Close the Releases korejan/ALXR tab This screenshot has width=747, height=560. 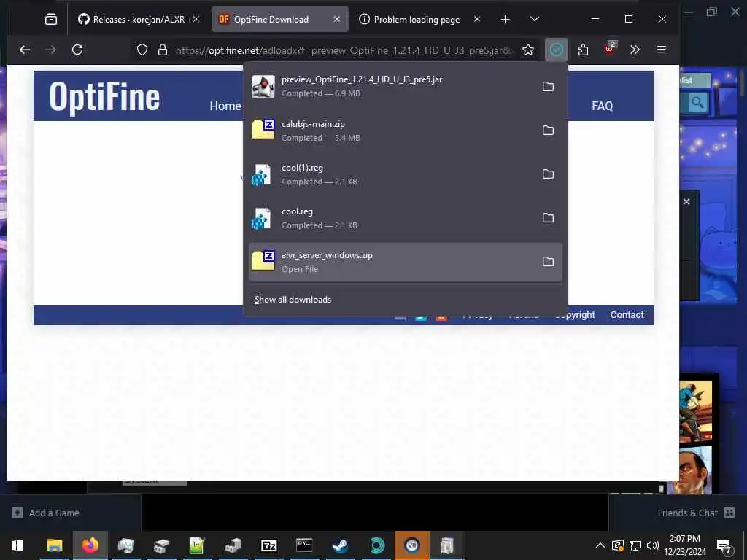(196, 19)
